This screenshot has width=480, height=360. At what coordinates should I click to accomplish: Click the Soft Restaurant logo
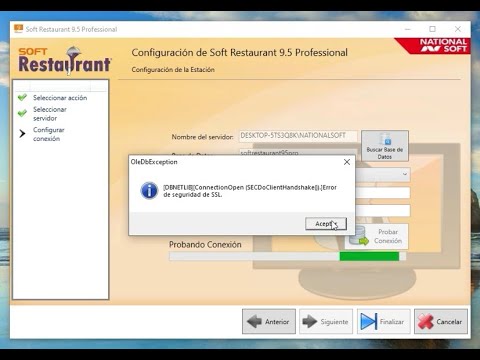click(x=64, y=61)
